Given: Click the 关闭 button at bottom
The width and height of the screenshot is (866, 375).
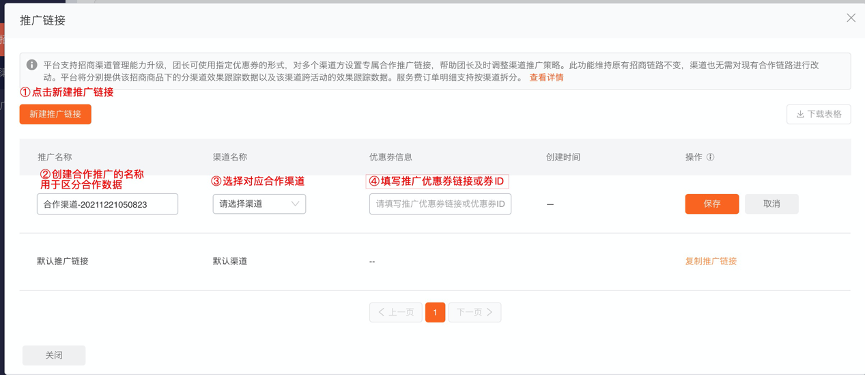Looking at the screenshot, I should 54,355.
